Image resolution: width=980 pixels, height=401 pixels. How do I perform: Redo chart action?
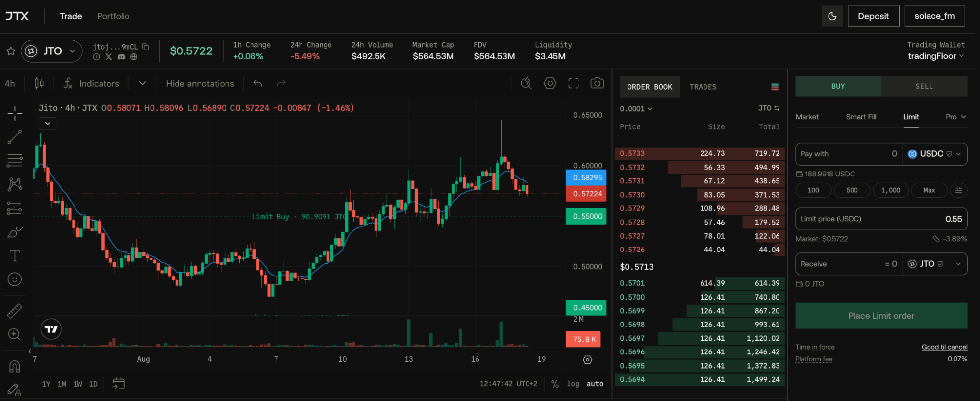pyautogui.click(x=281, y=83)
